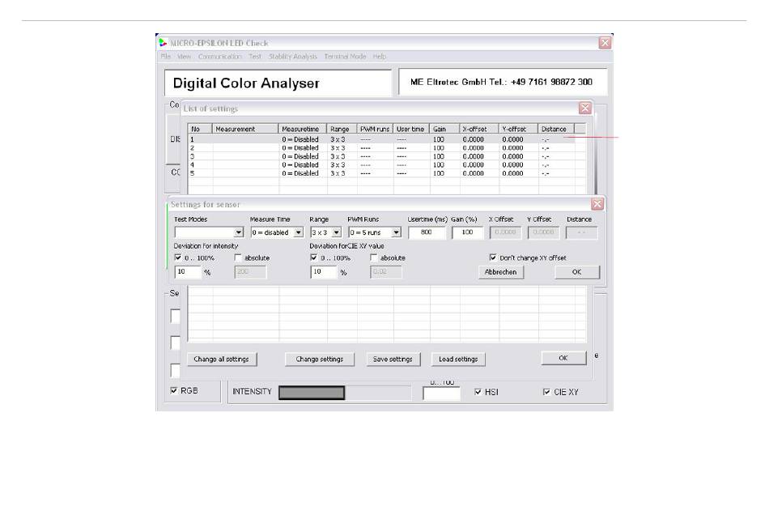Open the View menu
Viewport: 769px width, 532px height.
[x=184, y=57]
